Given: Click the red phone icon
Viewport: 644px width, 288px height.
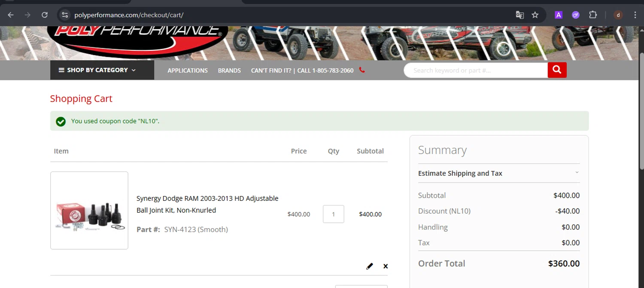Looking at the screenshot, I should coord(362,70).
